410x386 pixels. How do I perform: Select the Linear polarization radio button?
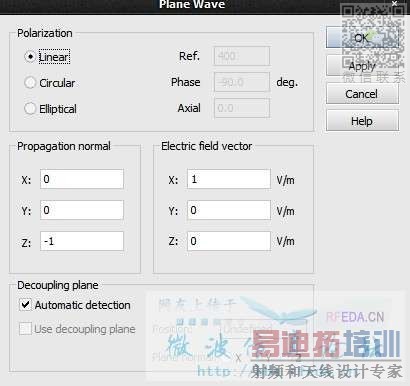30,57
